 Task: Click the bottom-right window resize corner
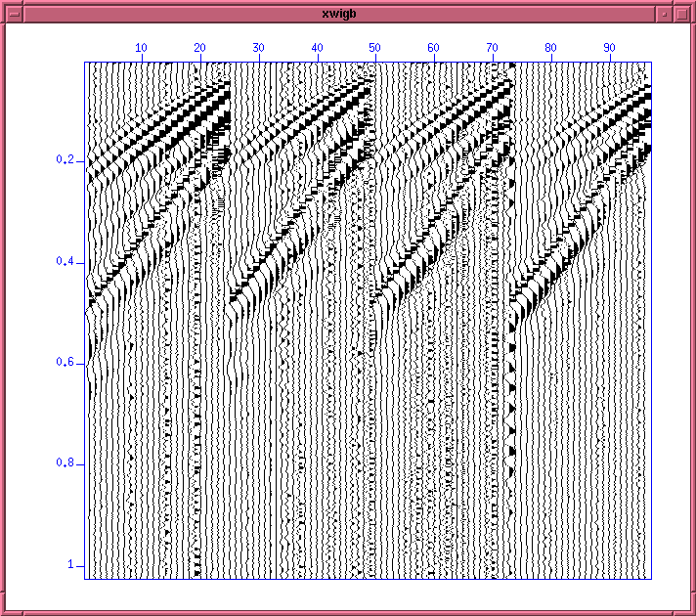coord(690,610)
